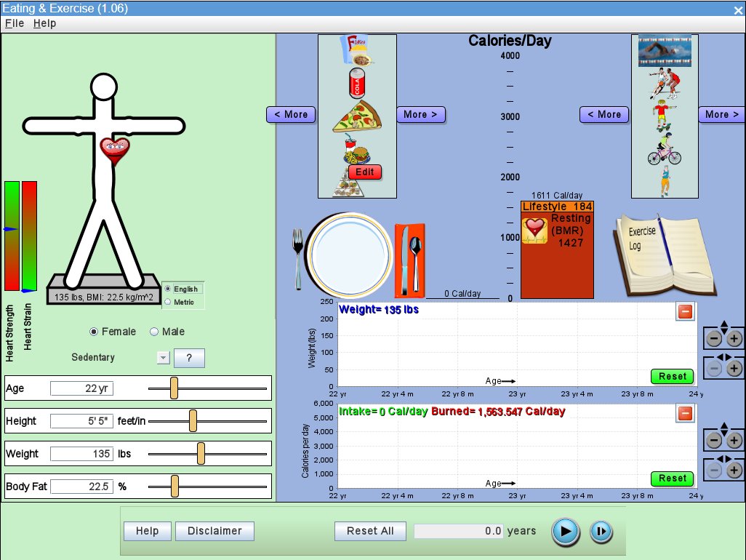
Task: Switch units to Metric
Action: [169, 302]
